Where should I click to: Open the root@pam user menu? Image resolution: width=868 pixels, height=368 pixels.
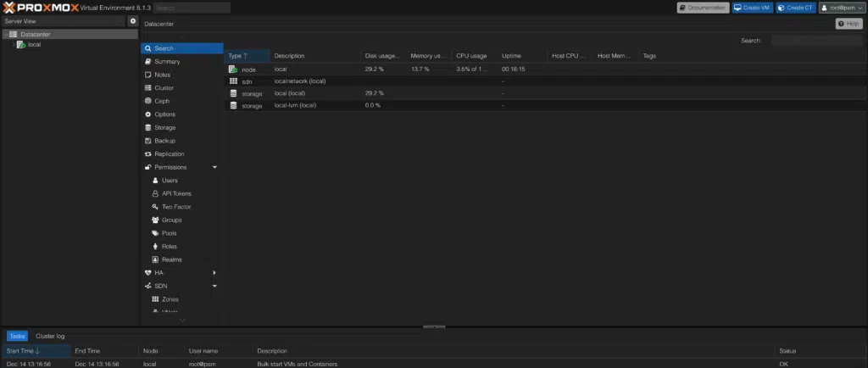(x=842, y=8)
